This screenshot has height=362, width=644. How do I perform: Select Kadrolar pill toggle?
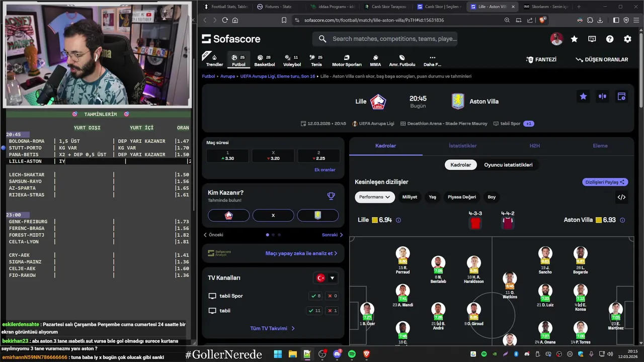pyautogui.click(x=460, y=165)
